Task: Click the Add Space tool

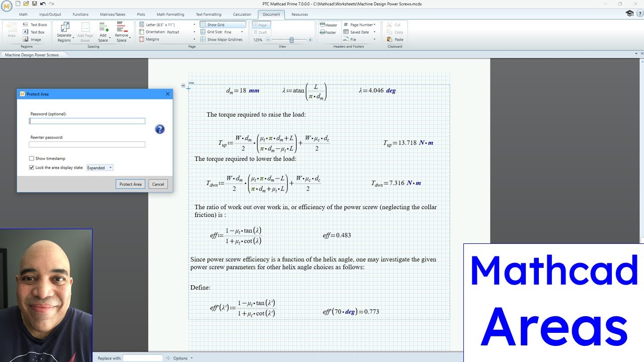Action: 103,32
